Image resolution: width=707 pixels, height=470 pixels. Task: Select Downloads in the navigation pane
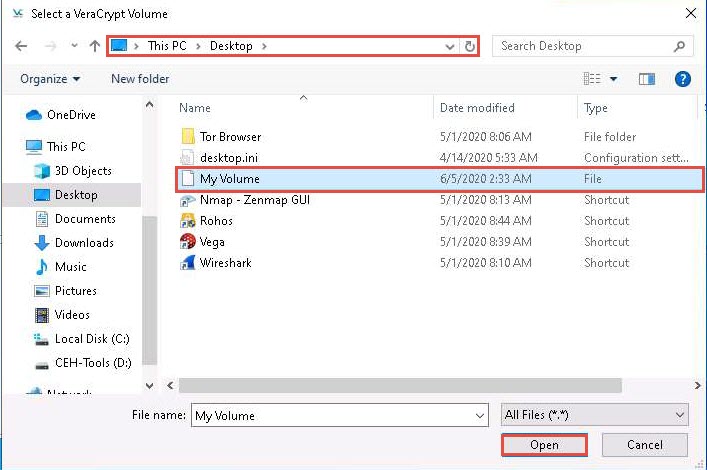tap(84, 243)
